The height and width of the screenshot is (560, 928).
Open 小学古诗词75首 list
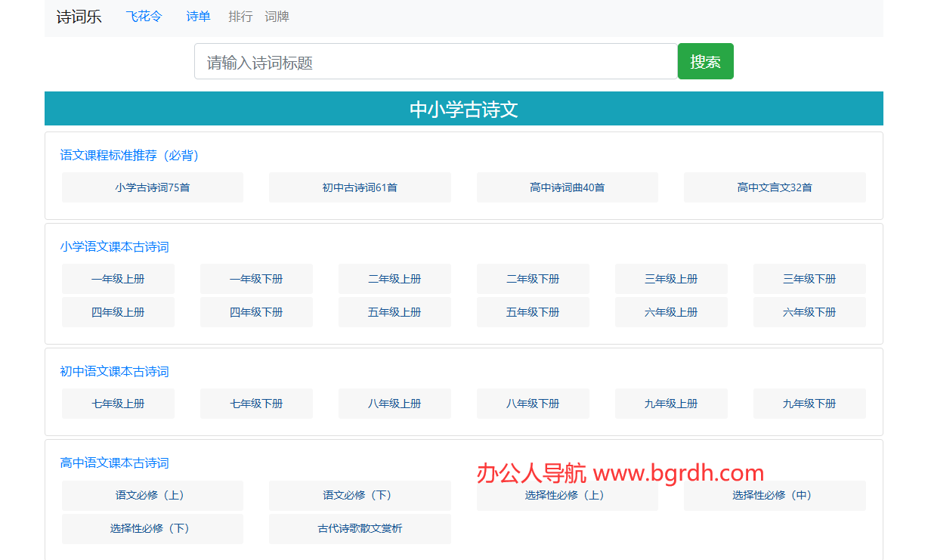153,187
